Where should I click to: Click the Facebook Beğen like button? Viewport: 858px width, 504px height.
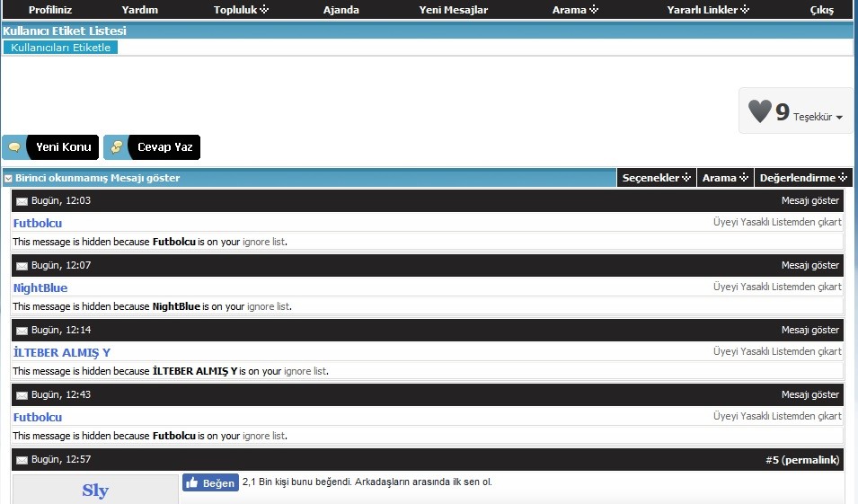click(210, 482)
